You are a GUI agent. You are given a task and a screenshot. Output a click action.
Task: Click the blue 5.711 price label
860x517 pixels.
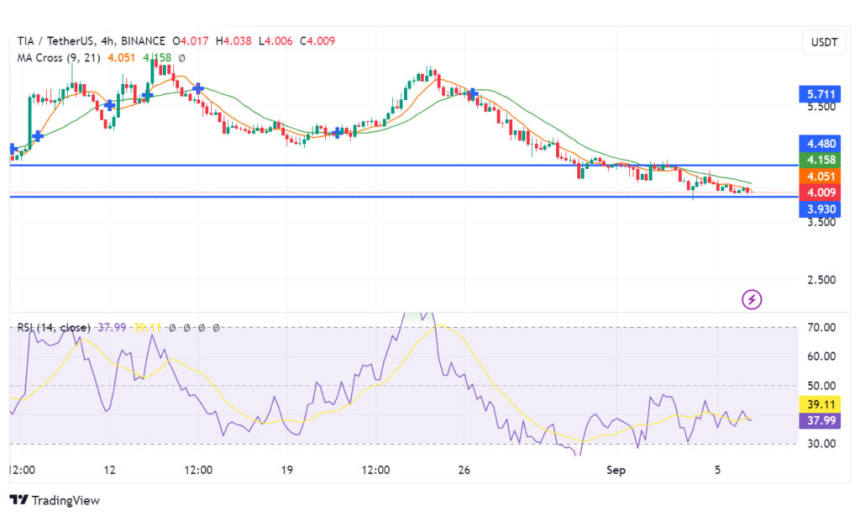pos(822,93)
